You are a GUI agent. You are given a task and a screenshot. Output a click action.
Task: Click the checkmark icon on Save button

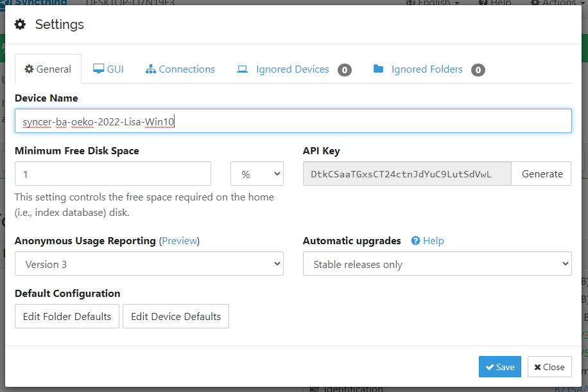(490, 367)
